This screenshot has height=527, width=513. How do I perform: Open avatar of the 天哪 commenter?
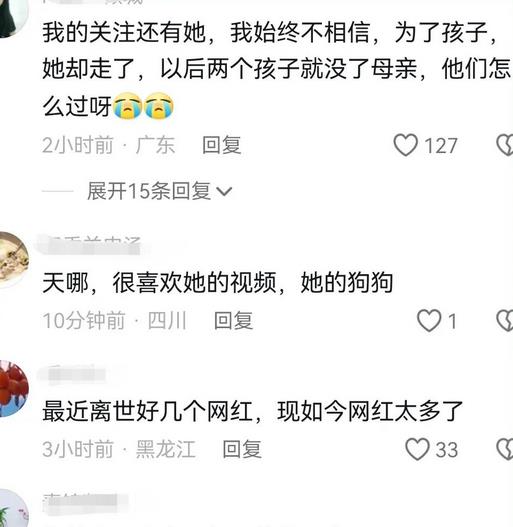tap(13, 260)
